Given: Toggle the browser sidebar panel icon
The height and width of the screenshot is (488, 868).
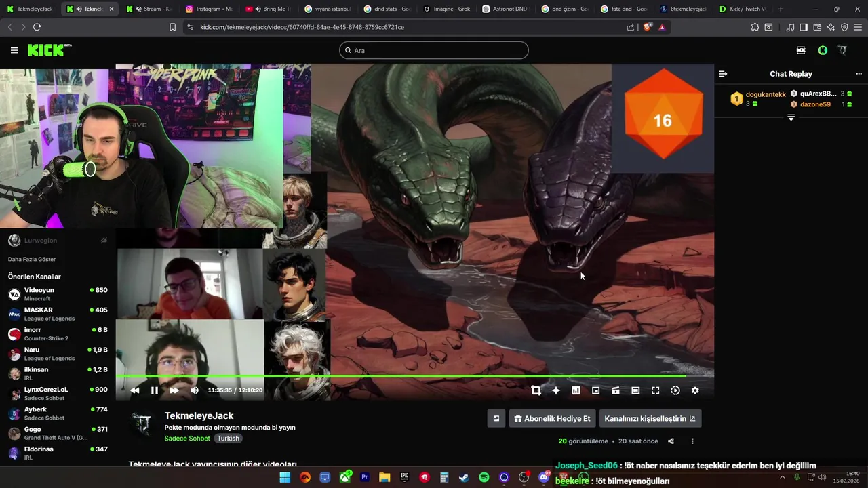Looking at the screenshot, I should [x=804, y=27].
